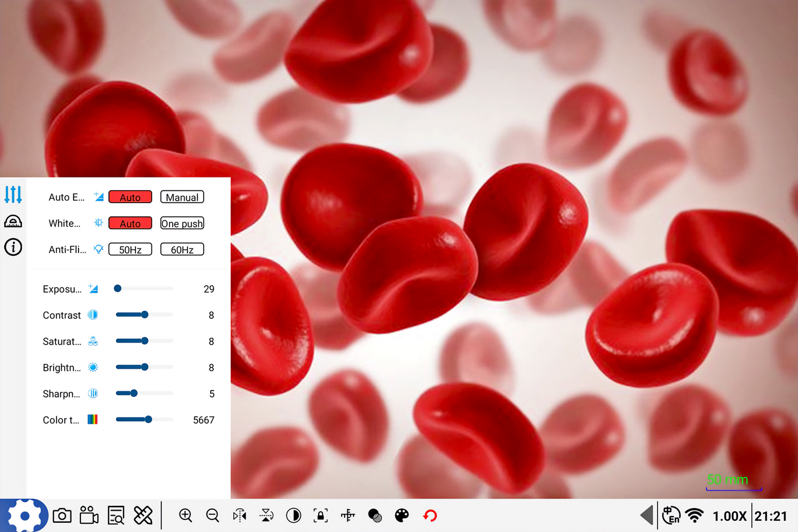Open the ruler and pencil measurement tools

coord(143,516)
